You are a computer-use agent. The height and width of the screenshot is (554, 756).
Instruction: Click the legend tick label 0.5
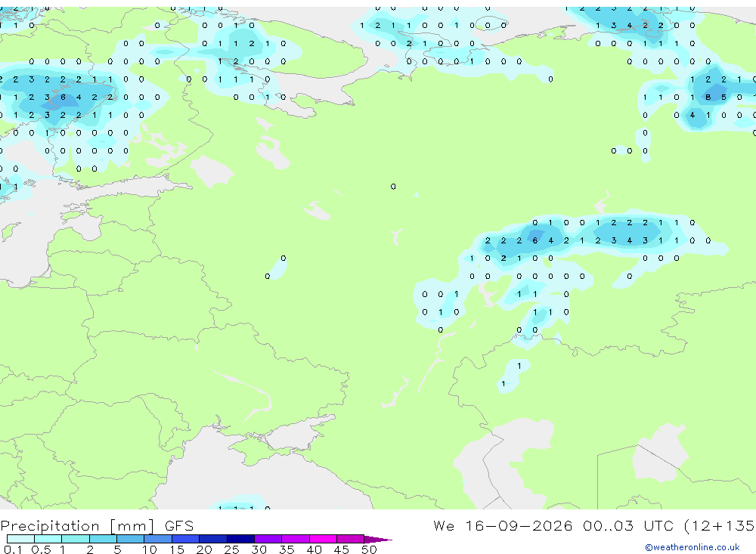41,549
